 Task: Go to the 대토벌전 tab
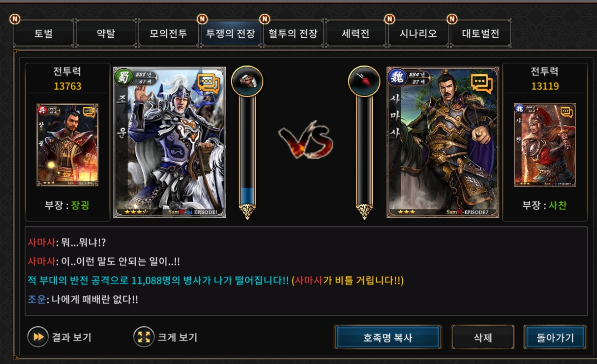pos(480,33)
